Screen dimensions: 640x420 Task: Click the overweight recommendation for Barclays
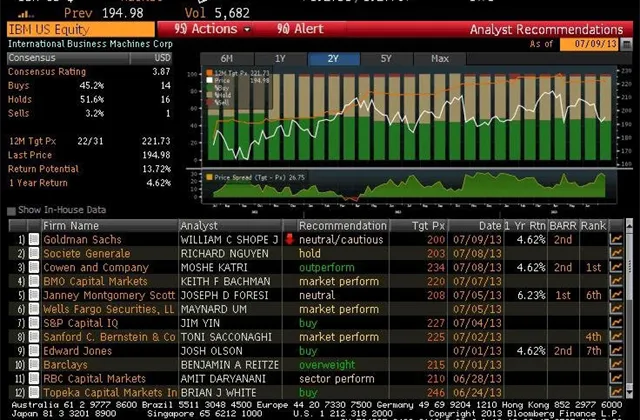coord(327,364)
